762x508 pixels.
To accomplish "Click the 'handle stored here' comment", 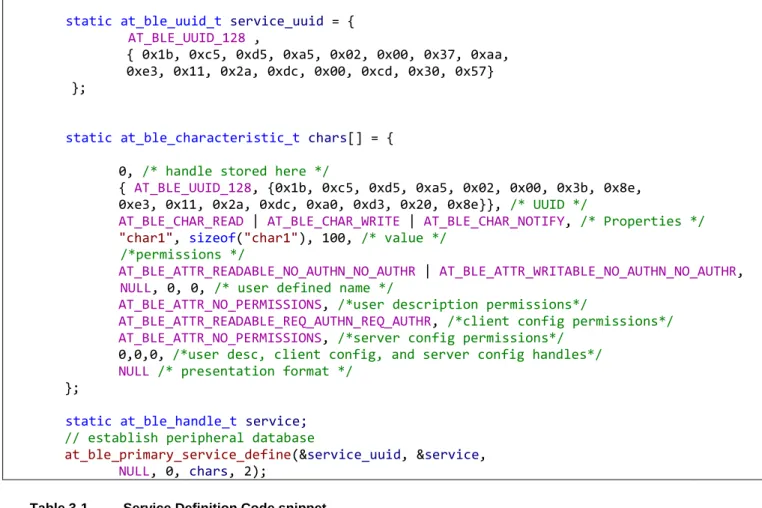I will (236, 171).
